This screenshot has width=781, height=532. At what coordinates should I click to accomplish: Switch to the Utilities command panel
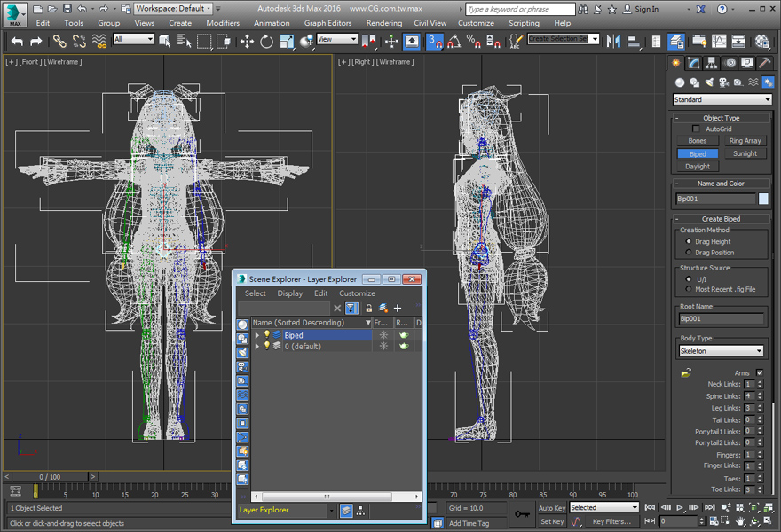(764, 63)
